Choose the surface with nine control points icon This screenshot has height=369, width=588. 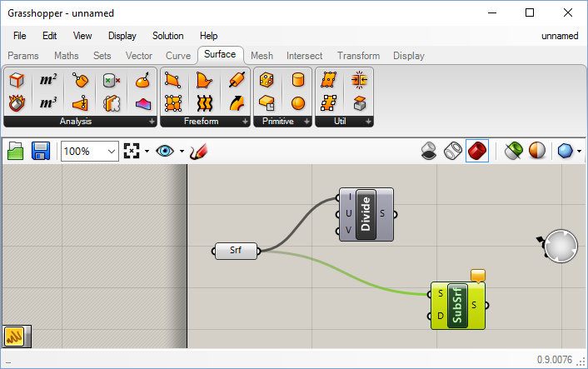click(173, 103)
